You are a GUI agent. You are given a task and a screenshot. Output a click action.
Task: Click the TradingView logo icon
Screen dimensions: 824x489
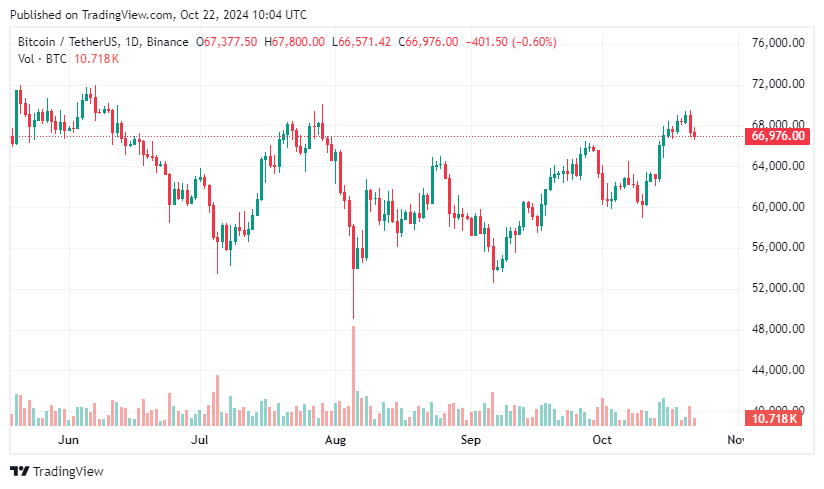[20, 471]
